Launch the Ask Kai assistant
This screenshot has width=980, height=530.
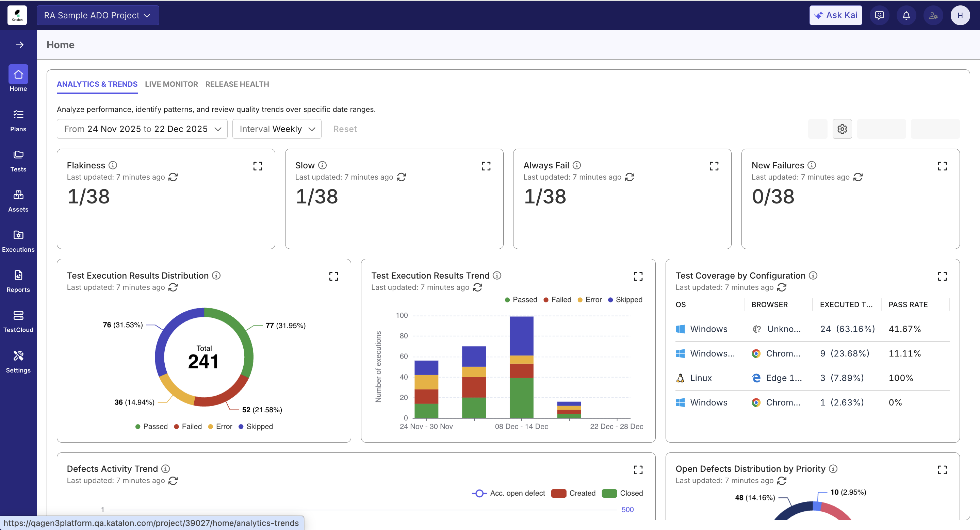(x=835, y=15)
